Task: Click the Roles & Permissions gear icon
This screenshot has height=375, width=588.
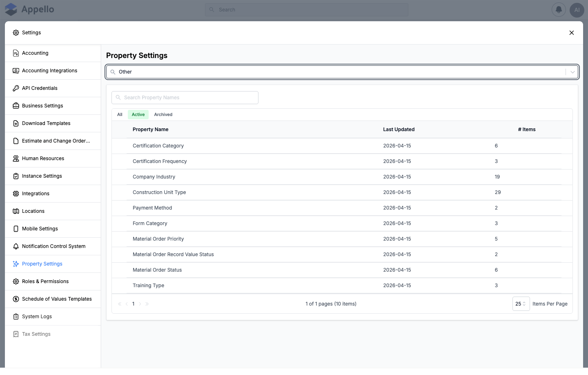Action: coord(16,281)
